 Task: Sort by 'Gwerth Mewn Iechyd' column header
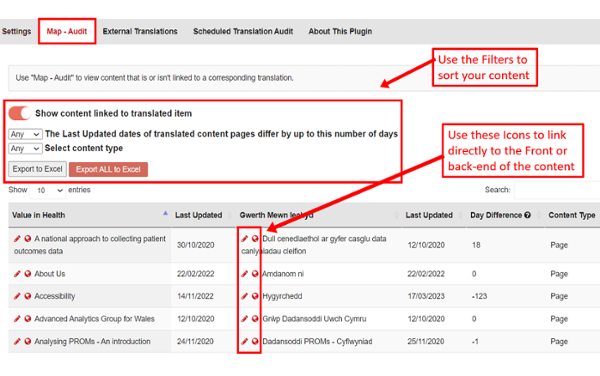point(319,215)
